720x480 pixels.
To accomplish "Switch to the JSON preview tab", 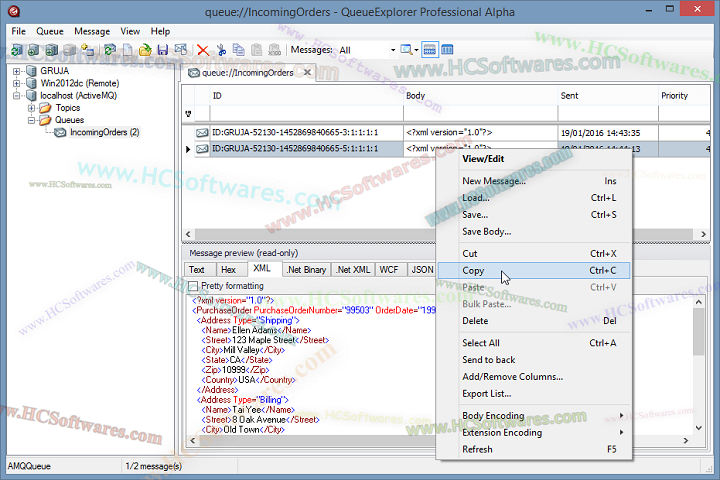I will coord(422,270).
